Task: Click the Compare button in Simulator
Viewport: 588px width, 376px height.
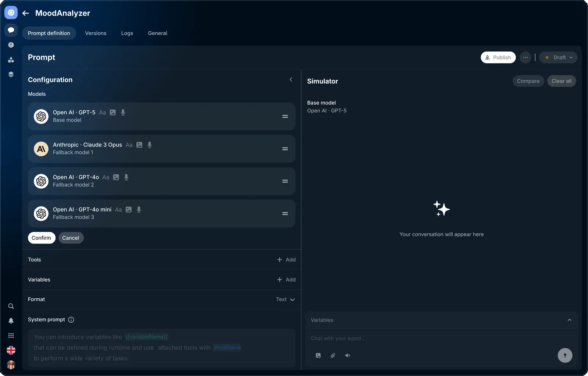Action: click(528, 81)
